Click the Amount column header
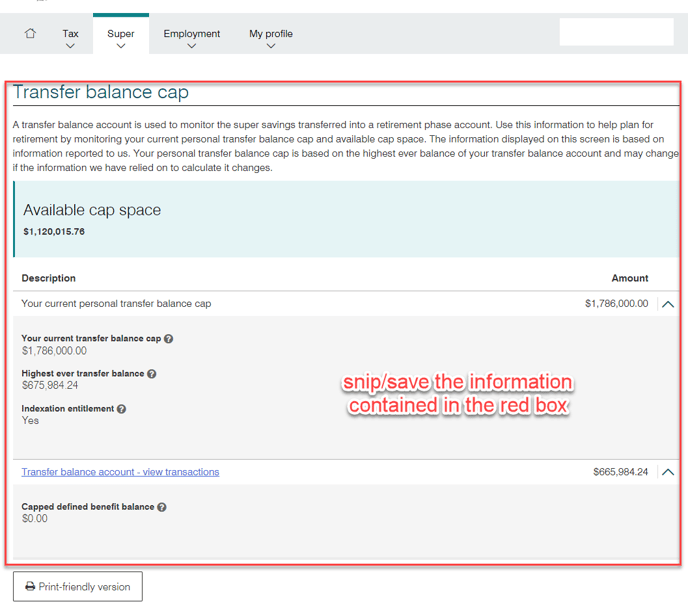Viewport: 688px width, 604px height. point(629,278)
